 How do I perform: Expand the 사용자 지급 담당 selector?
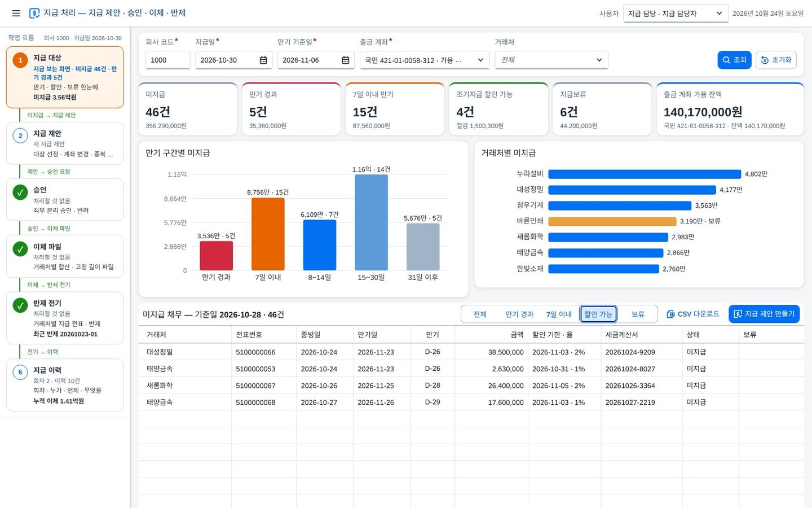coord(676,13)
